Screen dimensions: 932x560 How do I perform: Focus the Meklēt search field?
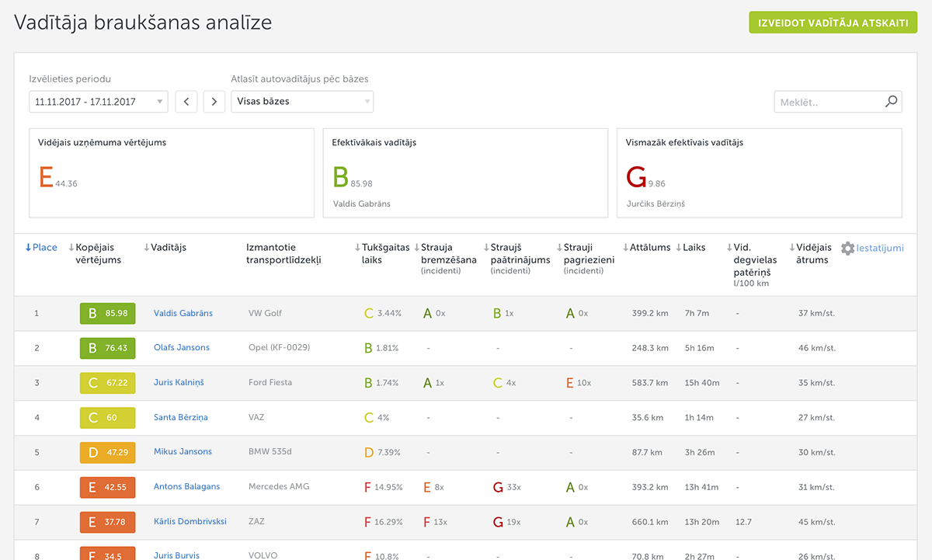coord(828,102)
